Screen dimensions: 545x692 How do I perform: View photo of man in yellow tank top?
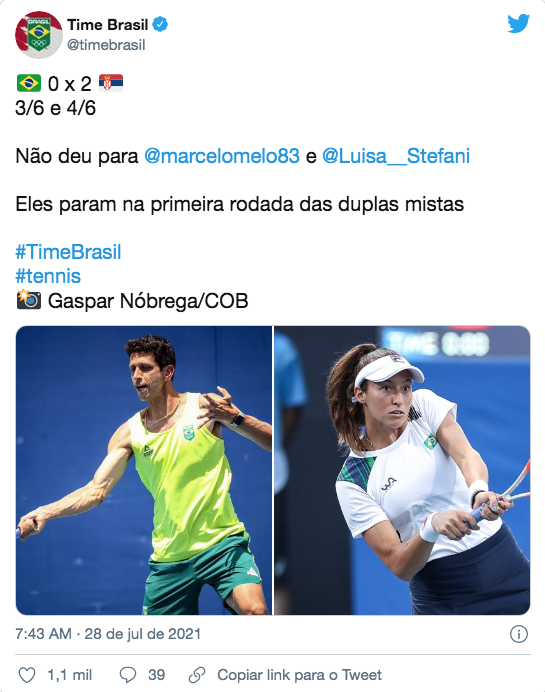click(144, 470)
